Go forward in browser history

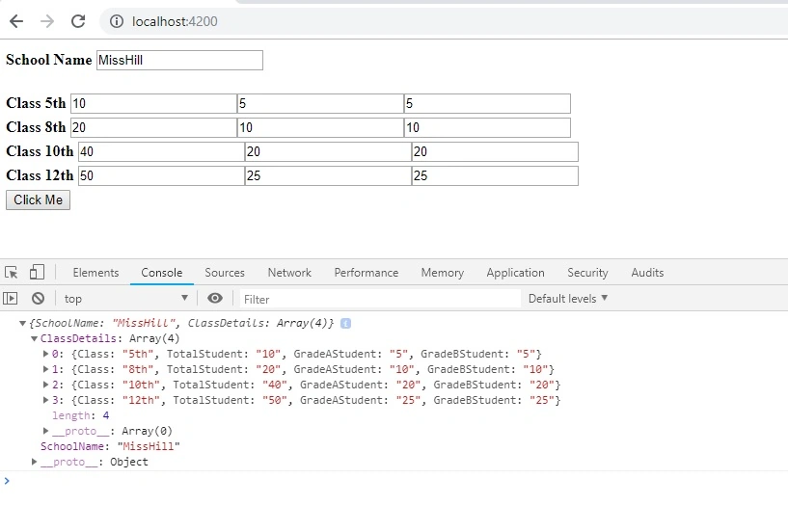47,21
